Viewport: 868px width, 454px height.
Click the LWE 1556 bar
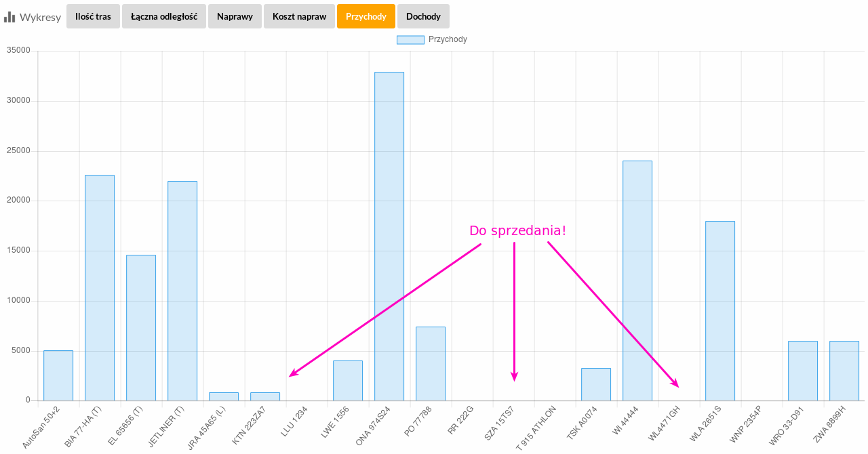click(x=348, y=381)
